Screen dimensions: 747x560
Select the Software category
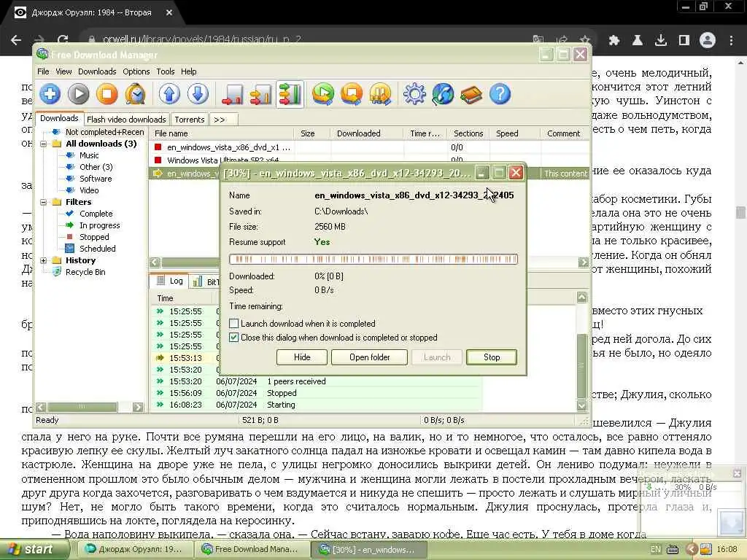[x=96, y=179]
